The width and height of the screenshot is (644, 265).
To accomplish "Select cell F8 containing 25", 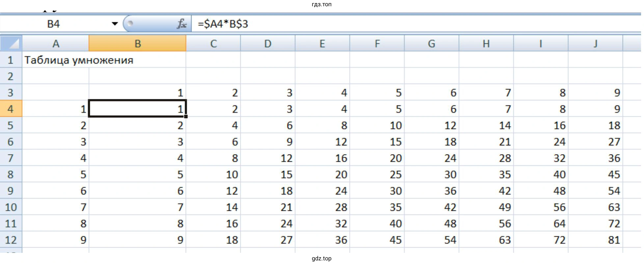I will coord(377,174).
